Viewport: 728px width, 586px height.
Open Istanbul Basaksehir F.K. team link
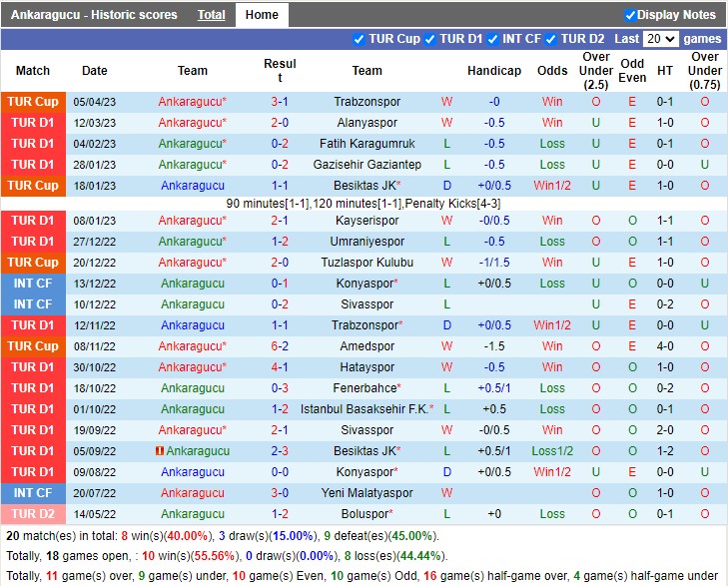(364, 409)
